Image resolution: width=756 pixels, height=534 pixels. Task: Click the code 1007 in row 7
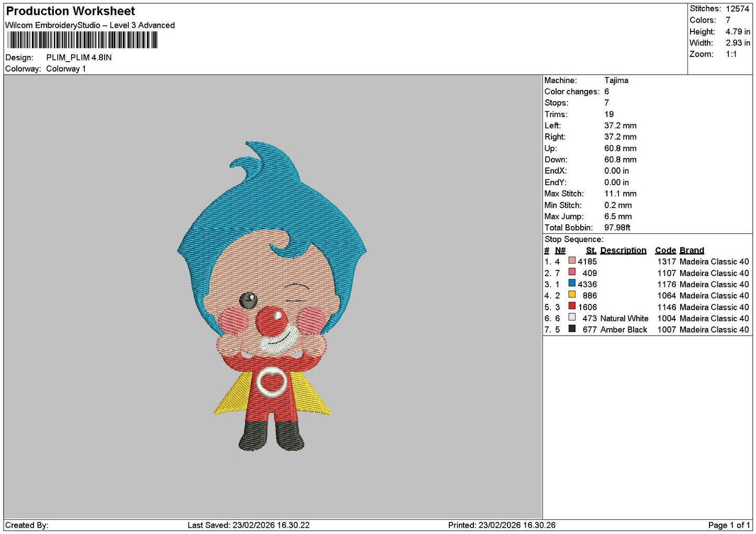[667, 330]
